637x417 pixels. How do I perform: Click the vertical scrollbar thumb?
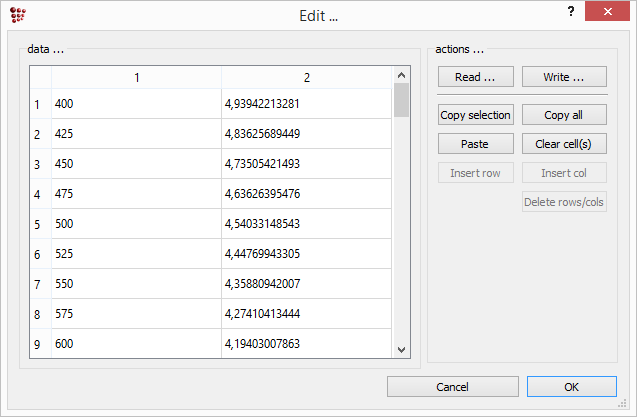coord(401,101)
